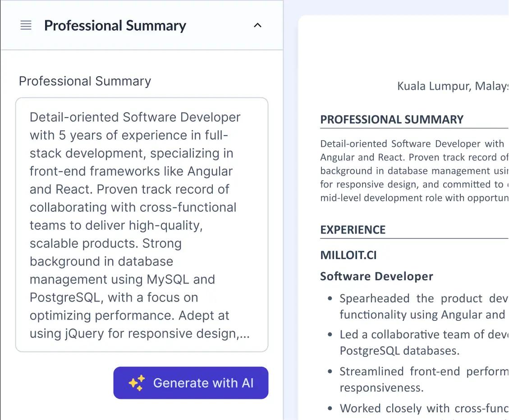Click the Kuala Lumpur location text

point(451,86)
